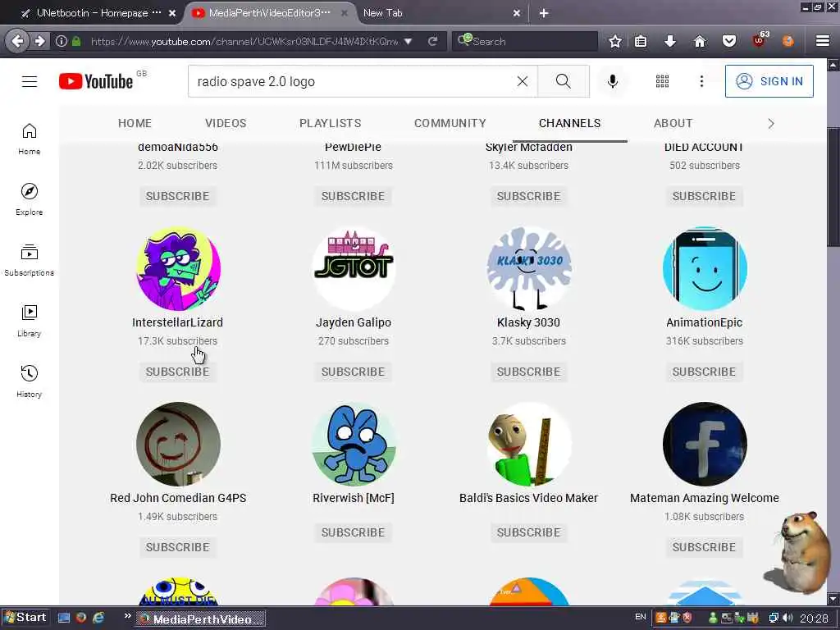Expand the address bar history dropdown

tap(409, 41)
